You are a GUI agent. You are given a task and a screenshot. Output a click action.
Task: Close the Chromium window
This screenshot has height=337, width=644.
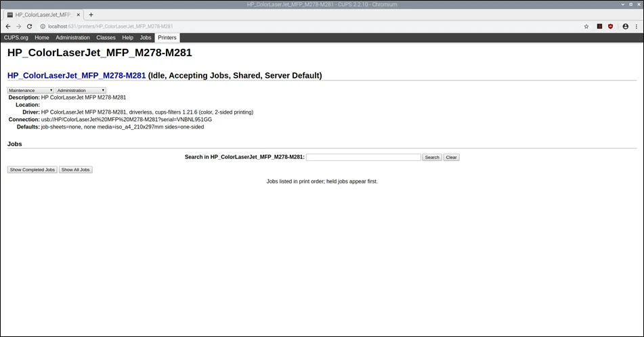tap(639, 4)
